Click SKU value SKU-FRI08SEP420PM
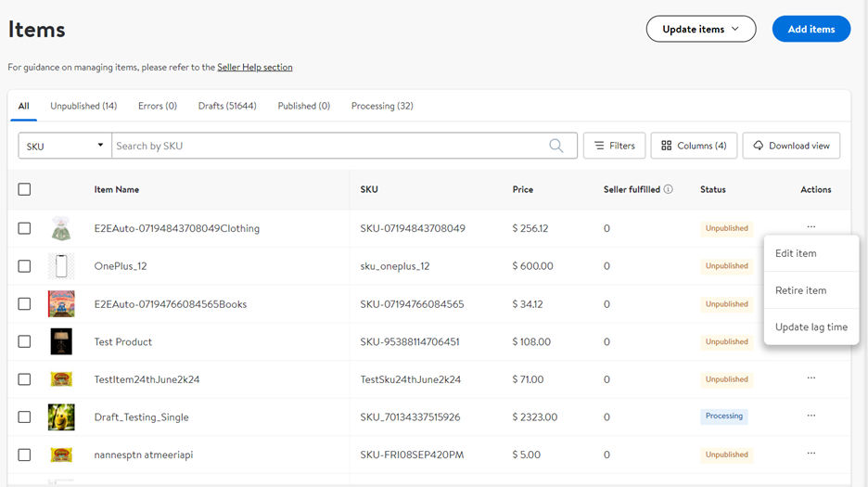 click(412, 455)
